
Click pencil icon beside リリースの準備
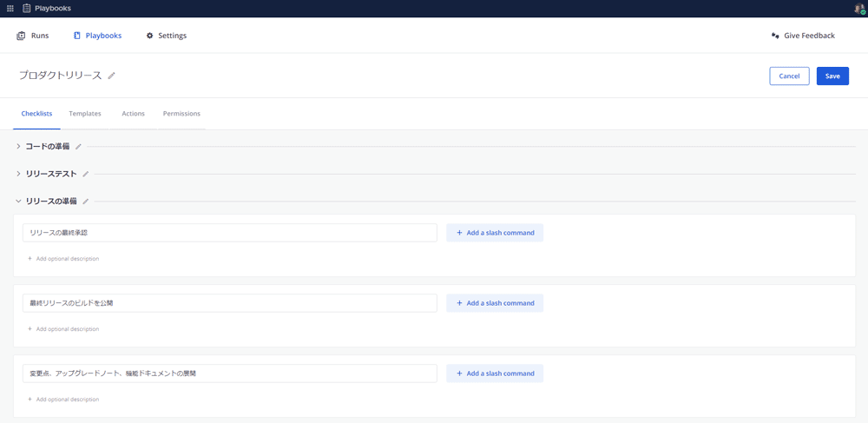85,202
